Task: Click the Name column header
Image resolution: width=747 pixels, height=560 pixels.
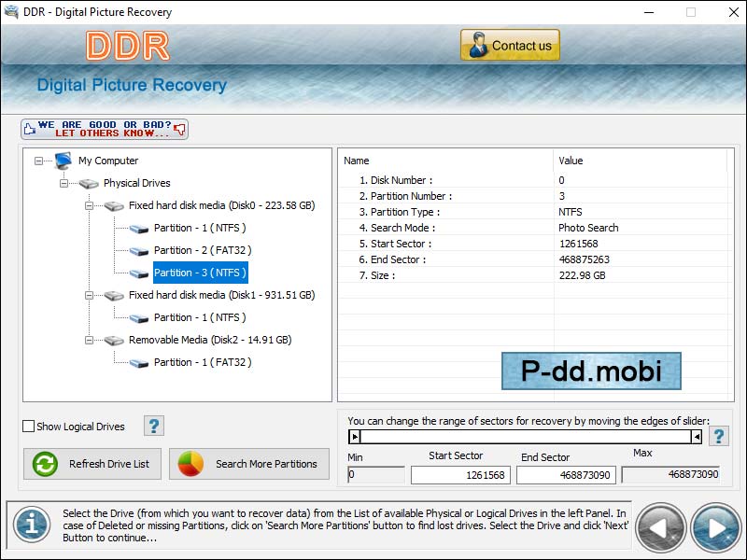Action: point(445,161)
